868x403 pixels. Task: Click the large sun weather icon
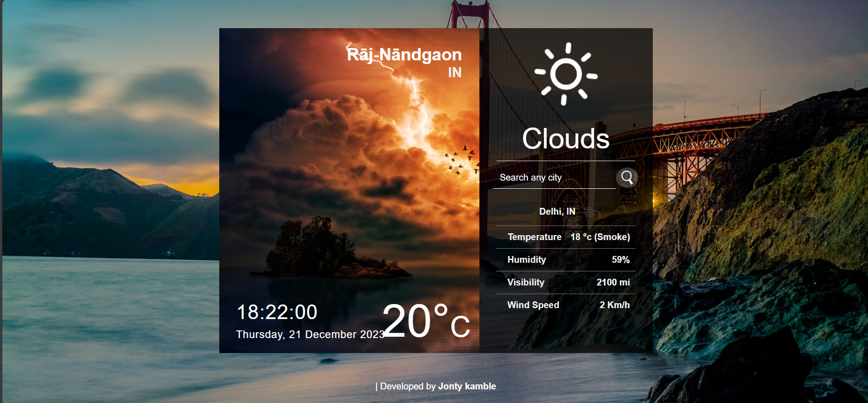coord(566,74)
